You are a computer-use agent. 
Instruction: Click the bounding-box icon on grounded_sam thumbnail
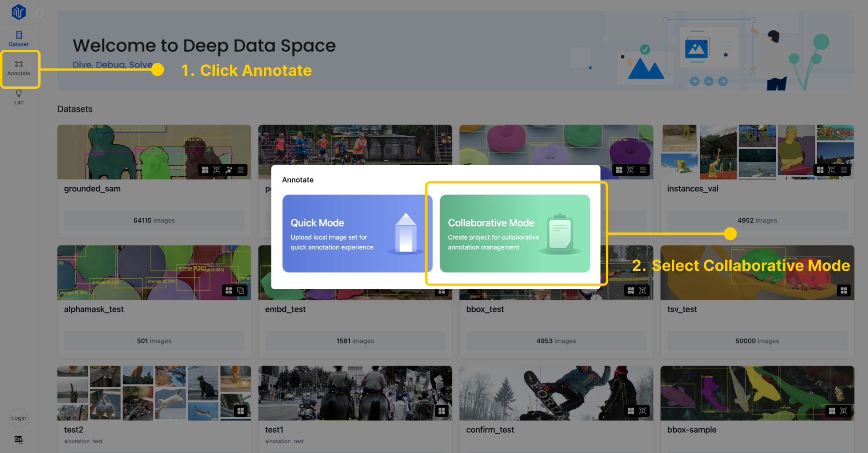(x=217, y=170)
